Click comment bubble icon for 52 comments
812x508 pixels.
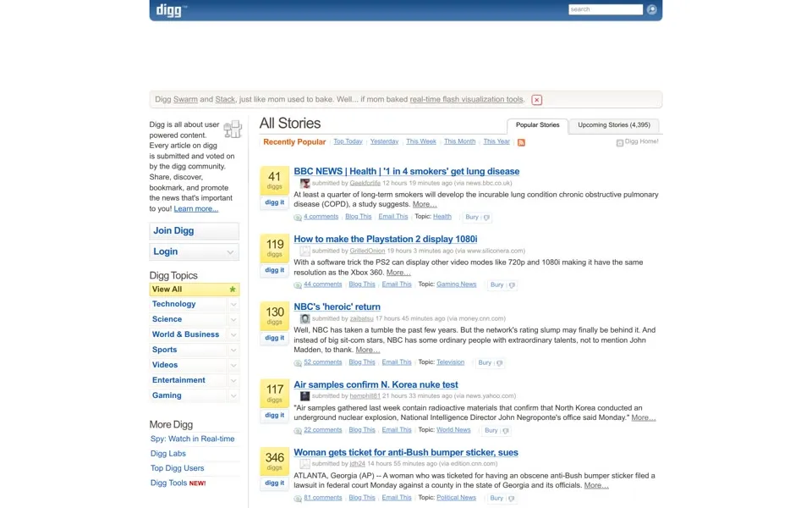(298, 363)
